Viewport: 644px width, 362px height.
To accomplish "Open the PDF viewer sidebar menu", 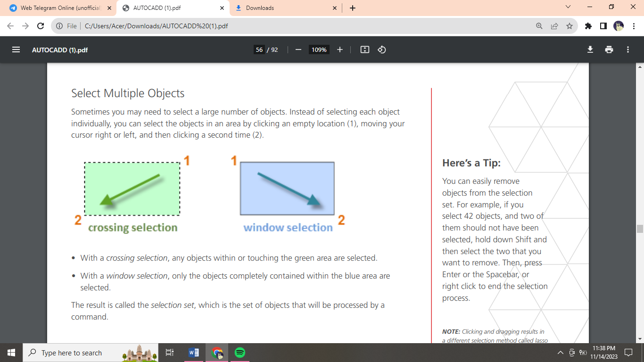I will click(x=16, y=49).
